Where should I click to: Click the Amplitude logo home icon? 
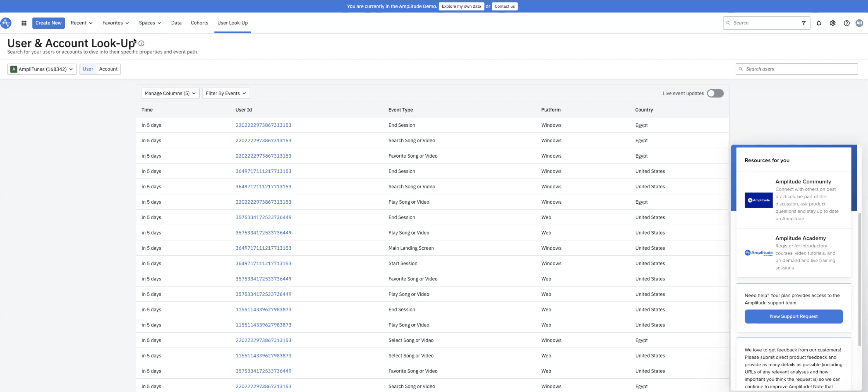[6, 23]
